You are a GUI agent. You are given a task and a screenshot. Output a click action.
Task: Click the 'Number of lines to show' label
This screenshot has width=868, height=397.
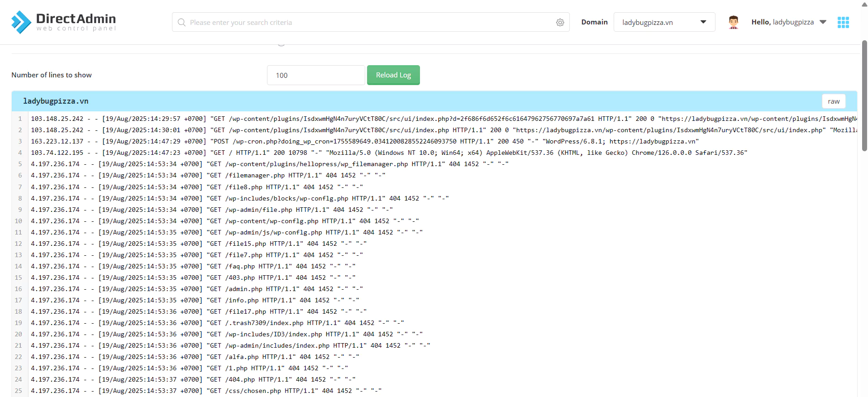click(52, 75)
